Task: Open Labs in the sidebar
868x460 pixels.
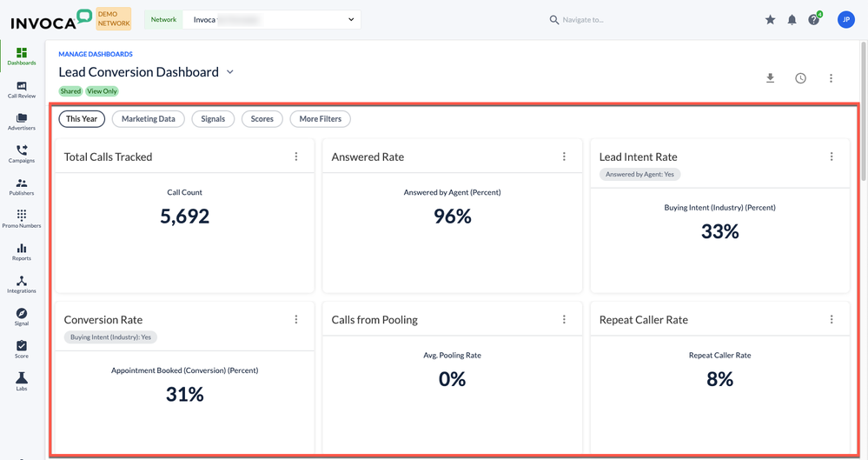Action: click(22, 381)
